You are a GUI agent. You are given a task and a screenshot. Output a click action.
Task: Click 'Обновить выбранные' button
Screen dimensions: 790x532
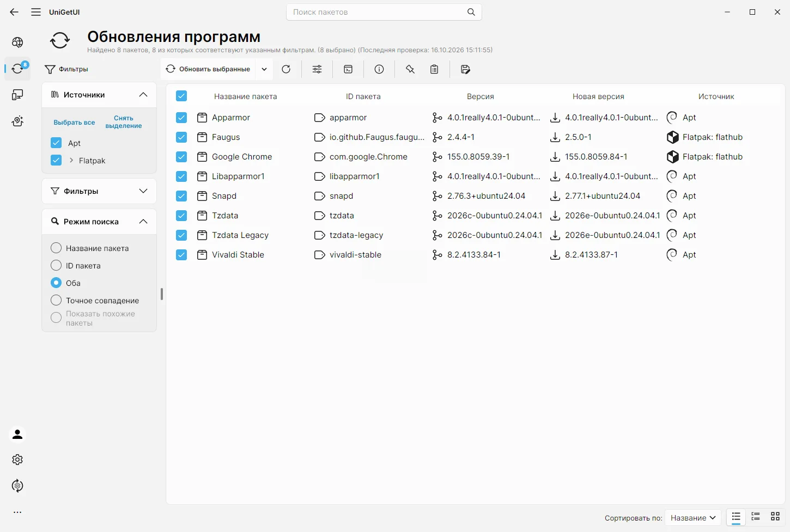[x=208, y=69]
